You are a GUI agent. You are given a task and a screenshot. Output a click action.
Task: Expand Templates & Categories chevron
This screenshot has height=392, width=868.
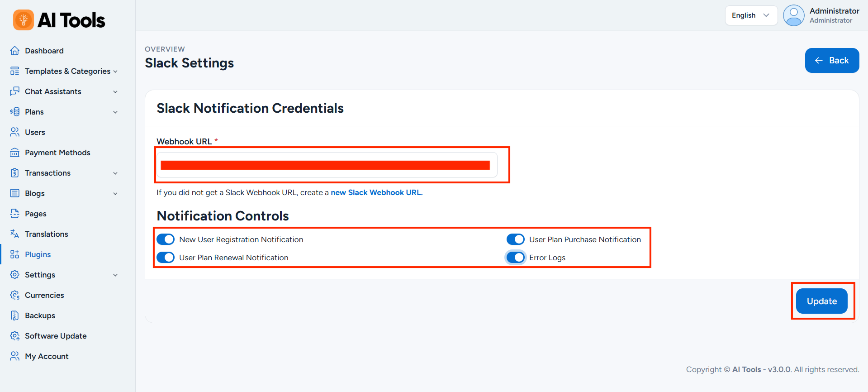click(115, 72)
